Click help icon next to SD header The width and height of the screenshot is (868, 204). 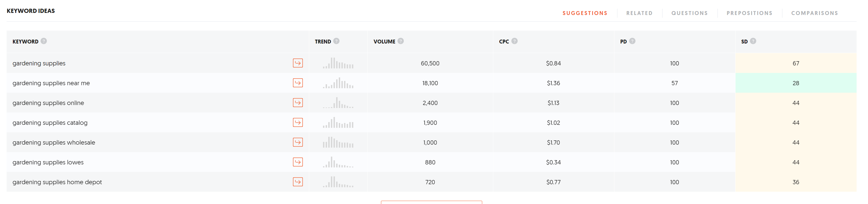(753, 41)
